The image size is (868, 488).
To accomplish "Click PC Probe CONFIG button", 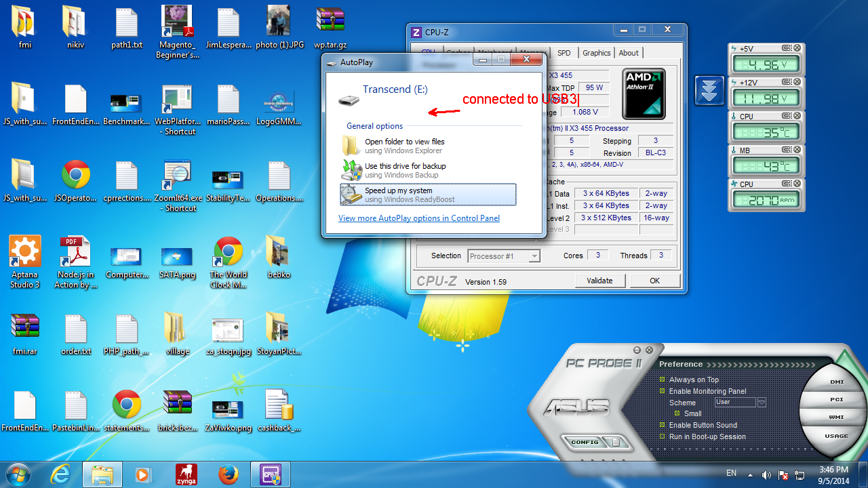I will point(585,442).
